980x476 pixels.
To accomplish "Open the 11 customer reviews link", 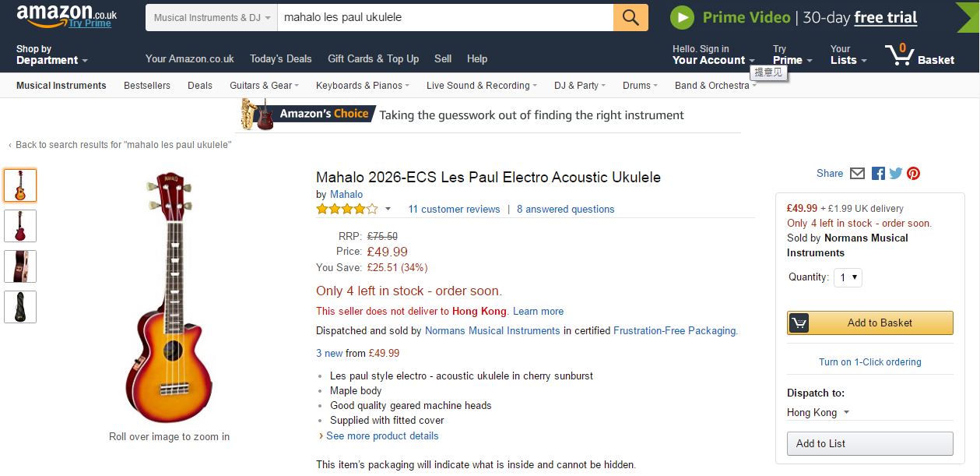I will (x=454, y=209).
